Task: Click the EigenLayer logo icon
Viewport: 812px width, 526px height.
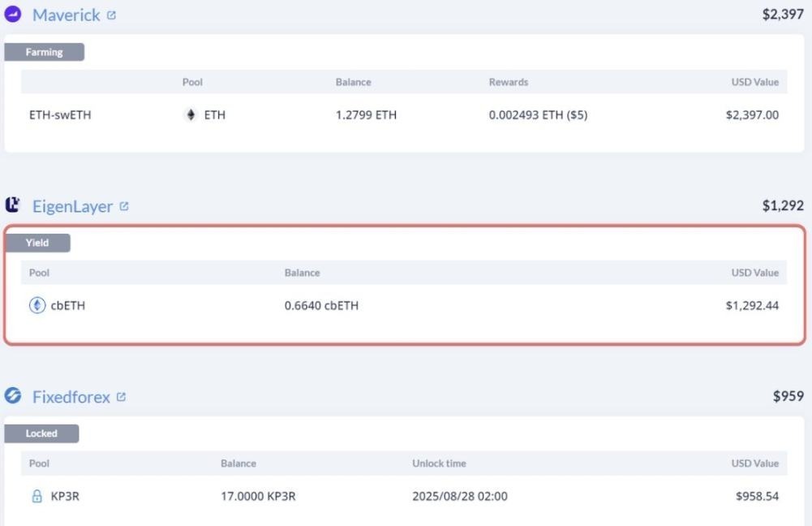Action: click(13, 205)
